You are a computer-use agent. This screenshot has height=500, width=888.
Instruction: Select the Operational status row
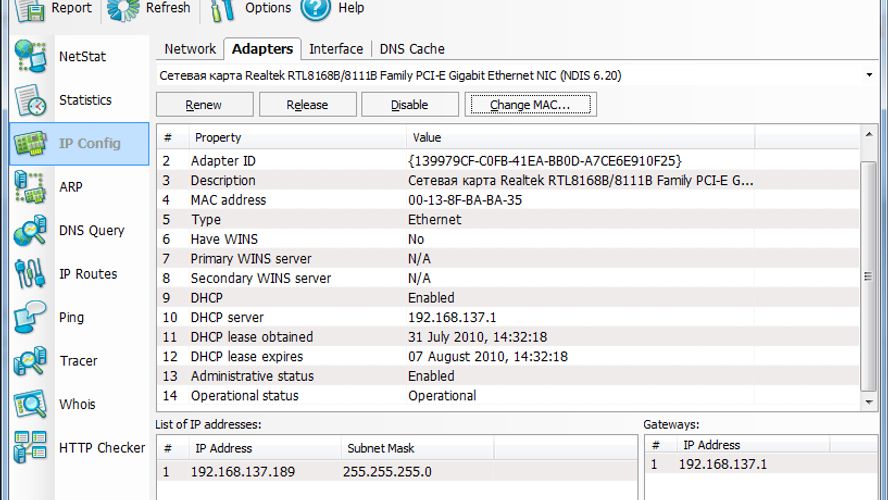[x=508, y=396]
